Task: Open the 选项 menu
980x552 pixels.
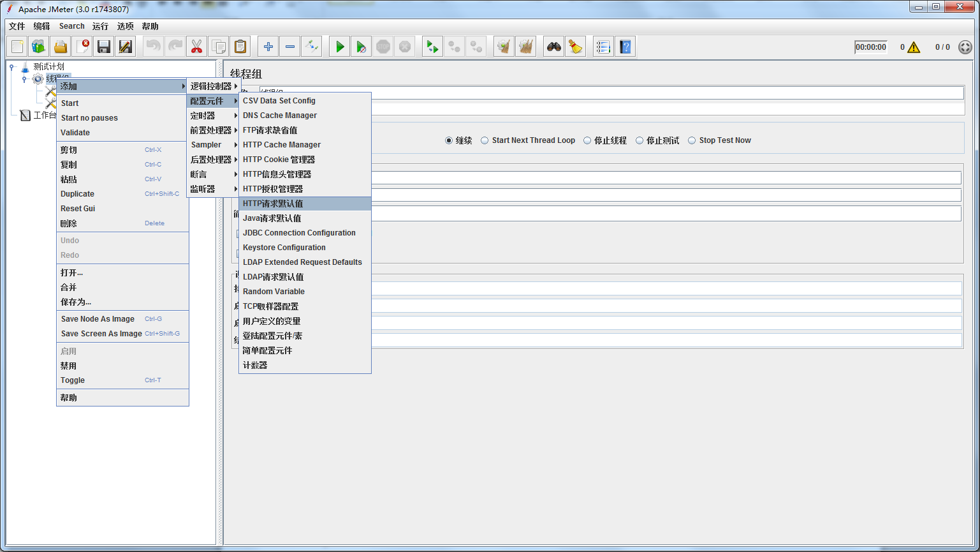Action: pos(125,26)
